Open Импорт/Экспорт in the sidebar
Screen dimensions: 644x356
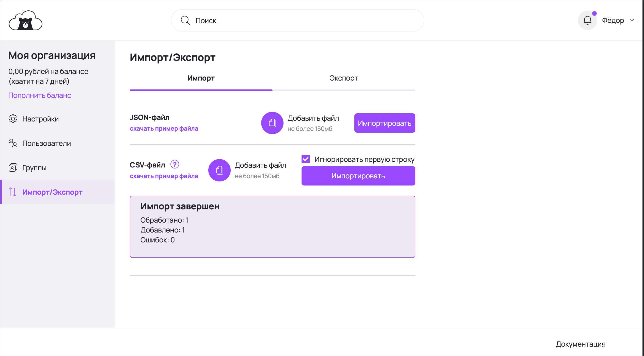pos(52,192)
